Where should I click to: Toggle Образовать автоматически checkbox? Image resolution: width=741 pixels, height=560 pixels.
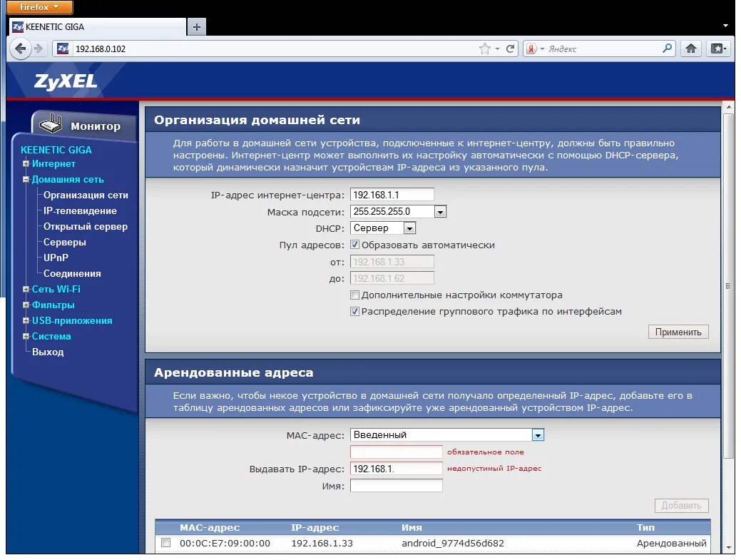[x=354, y=245]
